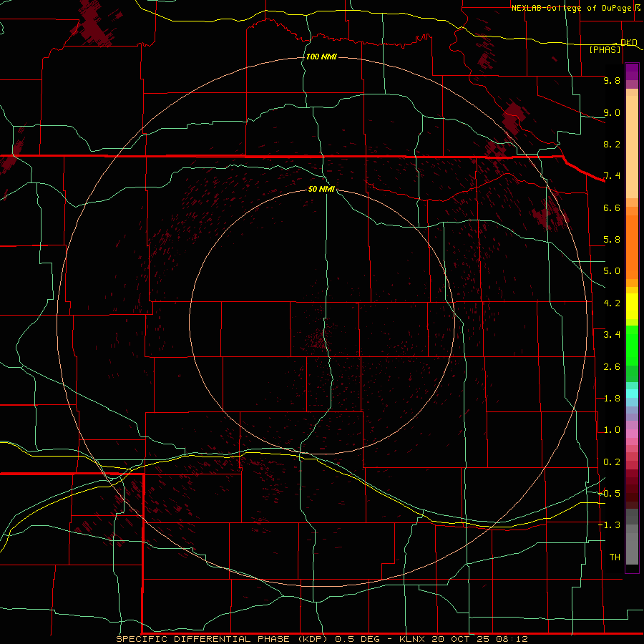Click the "5.0" color scale value
This screenshot has height=644, width=644.
tap(612, 271)
